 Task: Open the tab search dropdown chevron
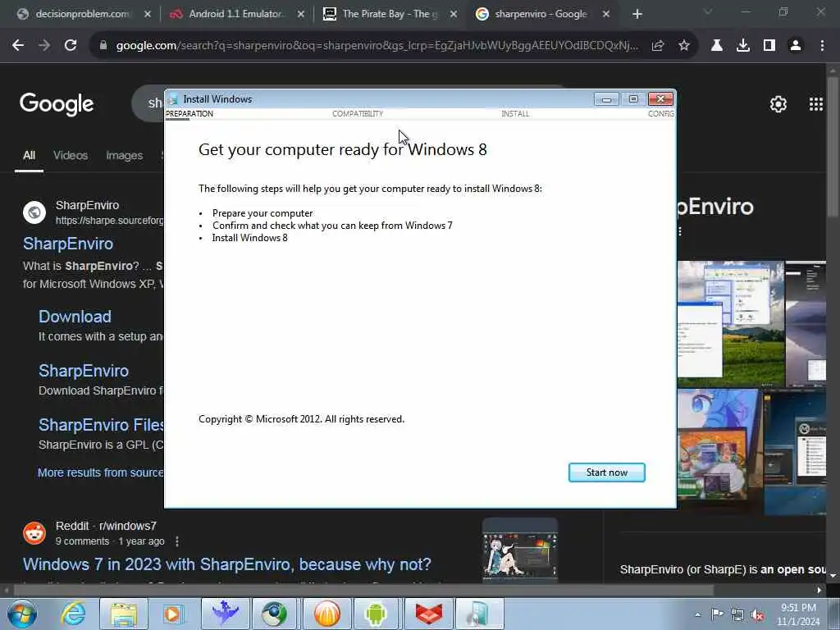(x=708, y=11)
